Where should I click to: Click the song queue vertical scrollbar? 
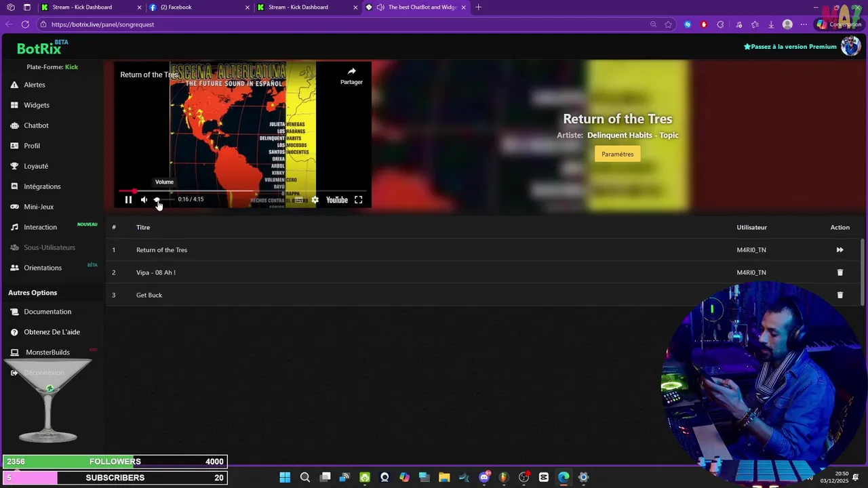(x=863, y=271)
